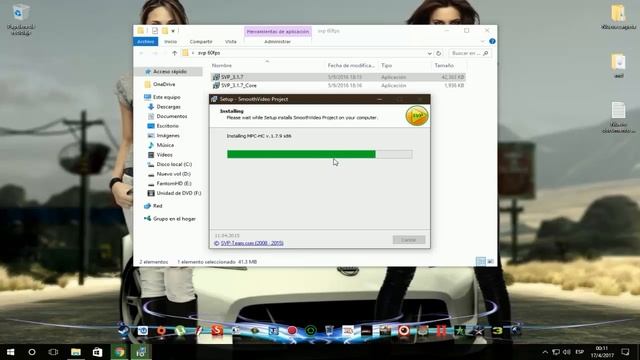
Task: Click the Forward arrow in Explorer
Action: [x=155, y=53]
